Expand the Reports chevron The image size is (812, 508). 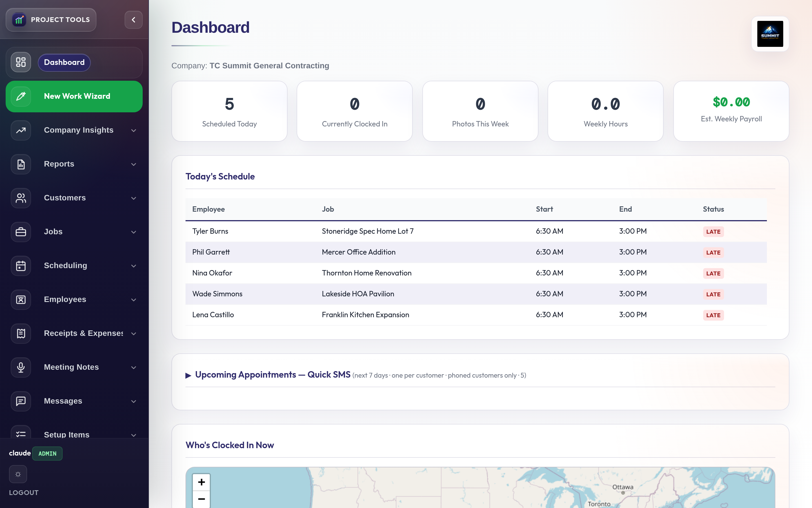coord(134,164)
